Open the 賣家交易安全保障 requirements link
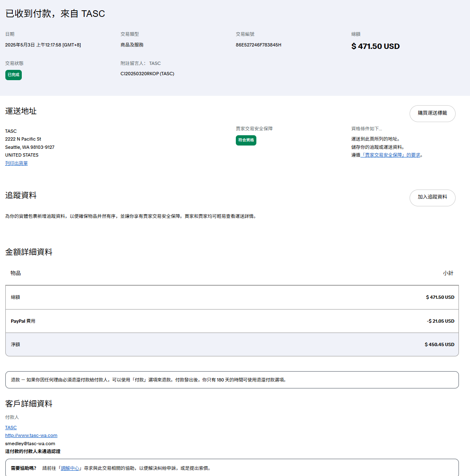Image resolution: width=470 pixels, height=476 pixels. (391, 155)
